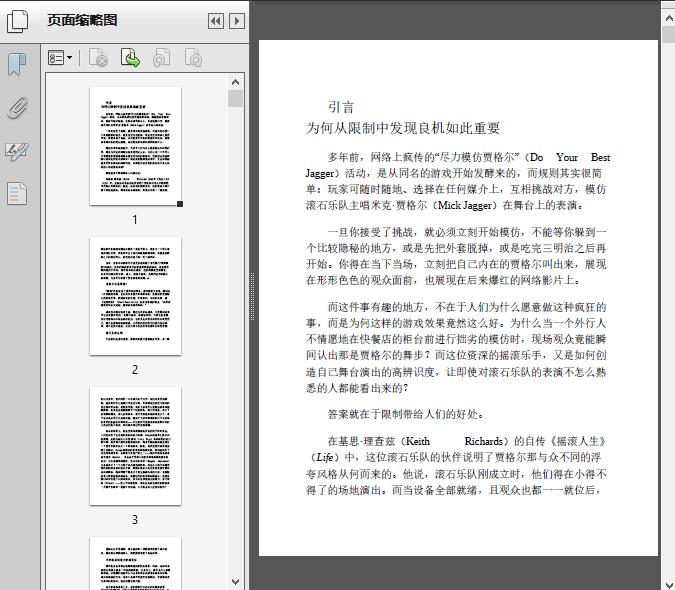Click the right-arrow expand pane button
675x590 pixels.
[237, 21]
